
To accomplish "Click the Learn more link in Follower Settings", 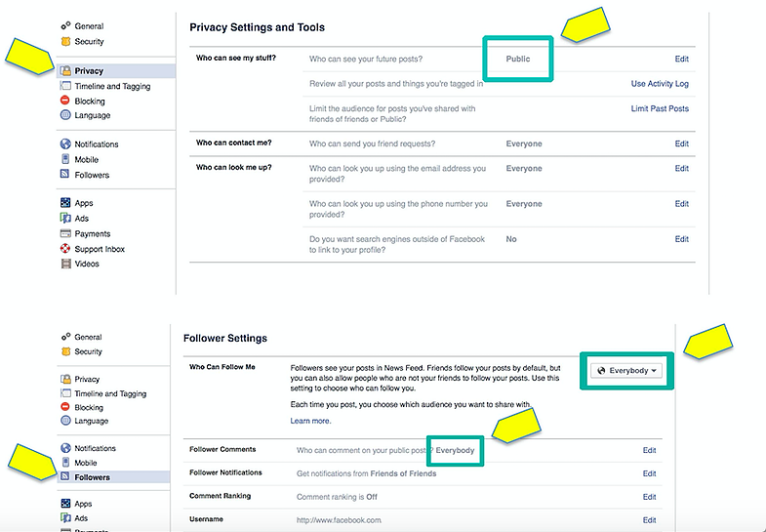I will pyautogui.click(x=310, y=421).
